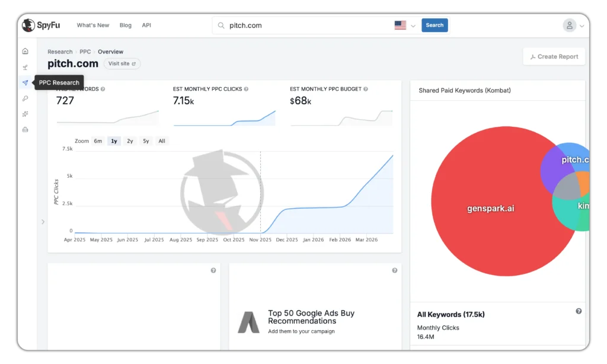Click help icon beside Est Monthly PPC Budget

365,89
